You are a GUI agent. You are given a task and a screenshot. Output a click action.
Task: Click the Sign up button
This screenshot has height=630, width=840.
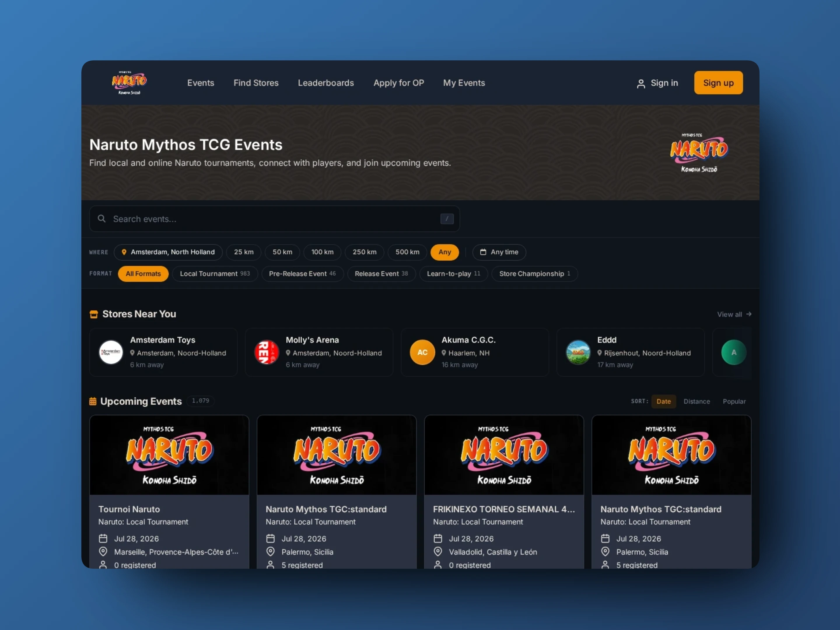[x=718, y=83]
